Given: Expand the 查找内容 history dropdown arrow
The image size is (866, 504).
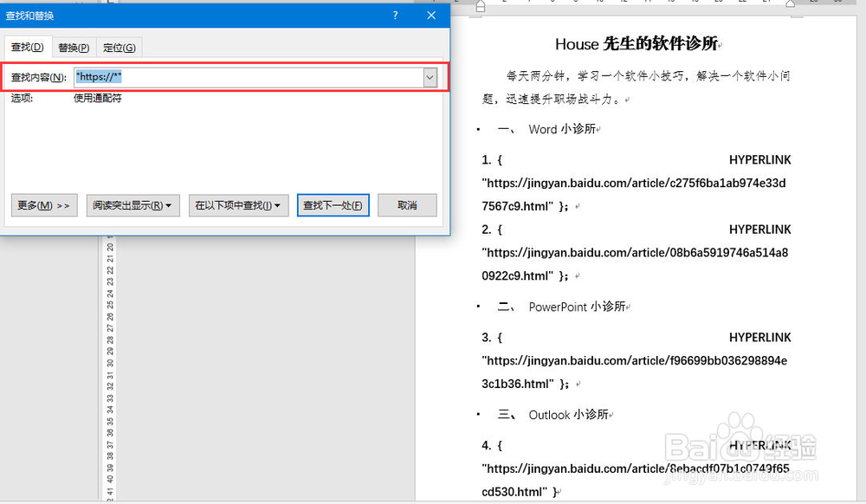Looking at the screenshot, I should click(430, 78).
